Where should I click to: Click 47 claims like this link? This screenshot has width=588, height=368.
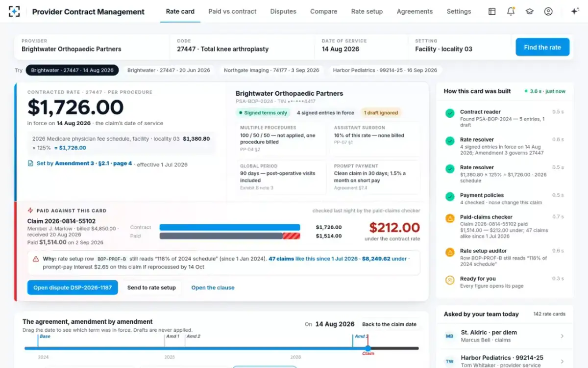pos(313,258)
